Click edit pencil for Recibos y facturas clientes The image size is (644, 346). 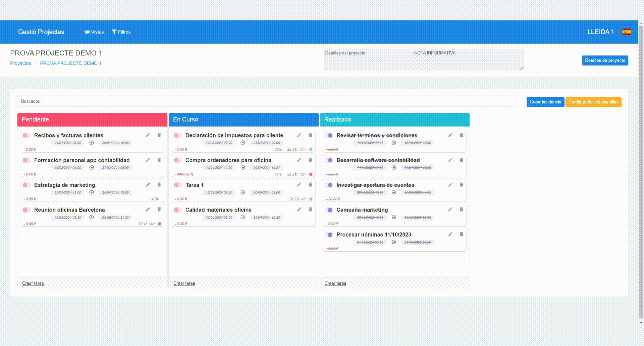pos(148,135)
